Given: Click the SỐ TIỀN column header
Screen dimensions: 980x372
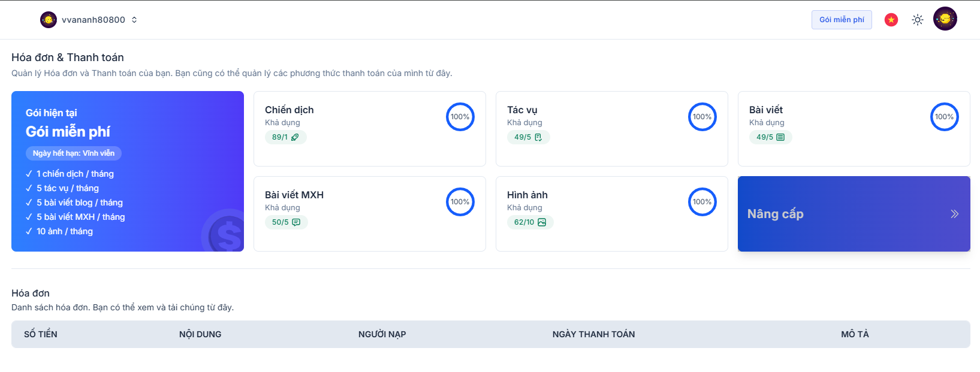Looking at the screenshot, I should coord(41,334).
